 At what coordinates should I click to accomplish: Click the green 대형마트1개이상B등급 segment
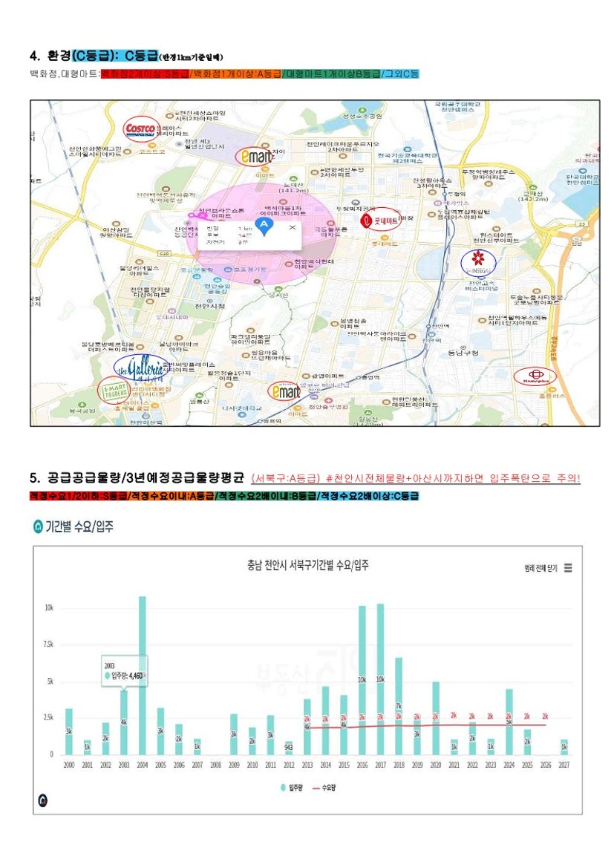(x=332, y=73)
